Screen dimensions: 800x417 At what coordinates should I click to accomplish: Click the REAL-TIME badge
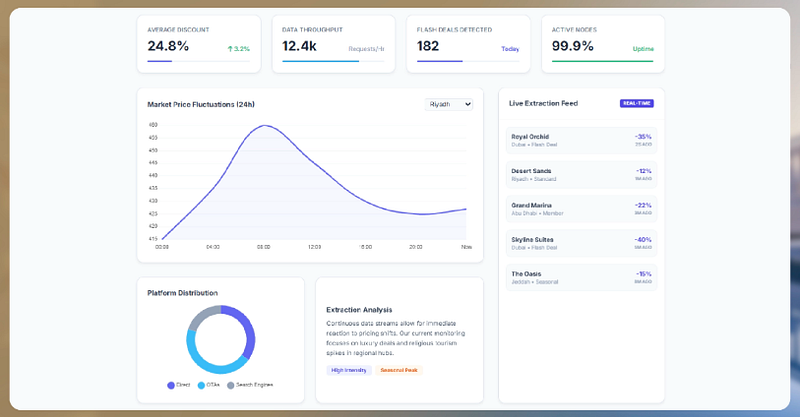tap(636, 103)
